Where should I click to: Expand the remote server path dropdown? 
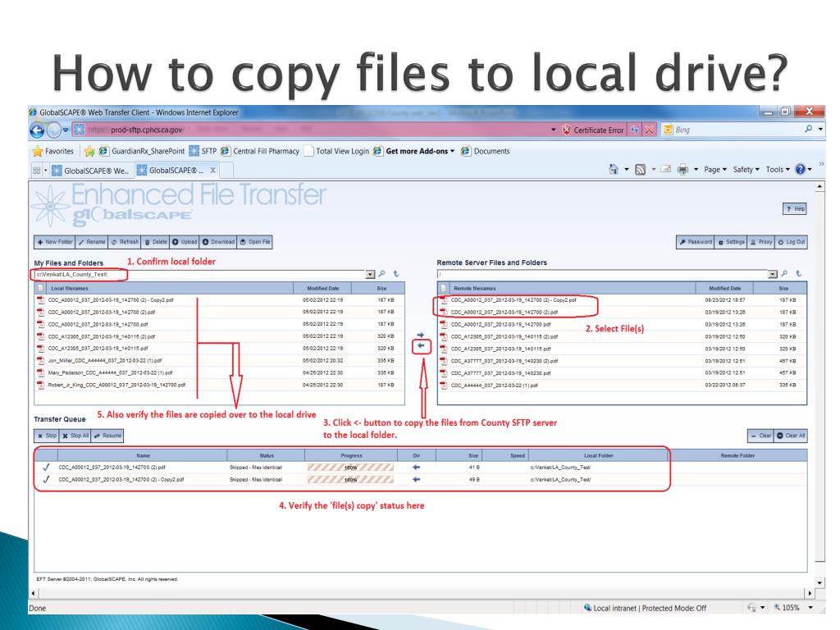pyautogui.click(x=772, y=274)
